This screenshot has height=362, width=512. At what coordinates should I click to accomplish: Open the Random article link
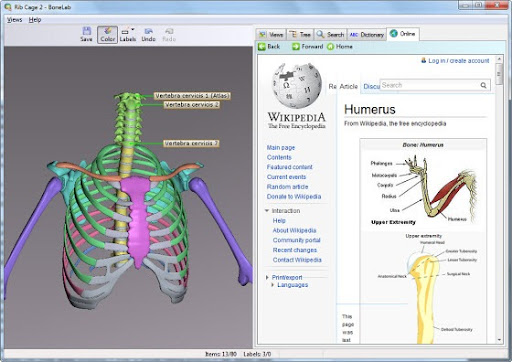(287, 187)
